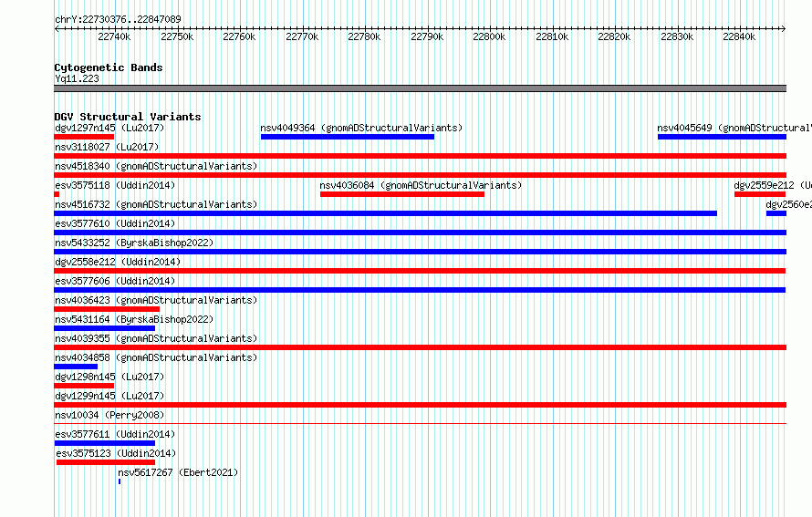The width and height of the screenshot is (812, 517).
Task: Open the nsv4036423 variant label
Action: 156,300
